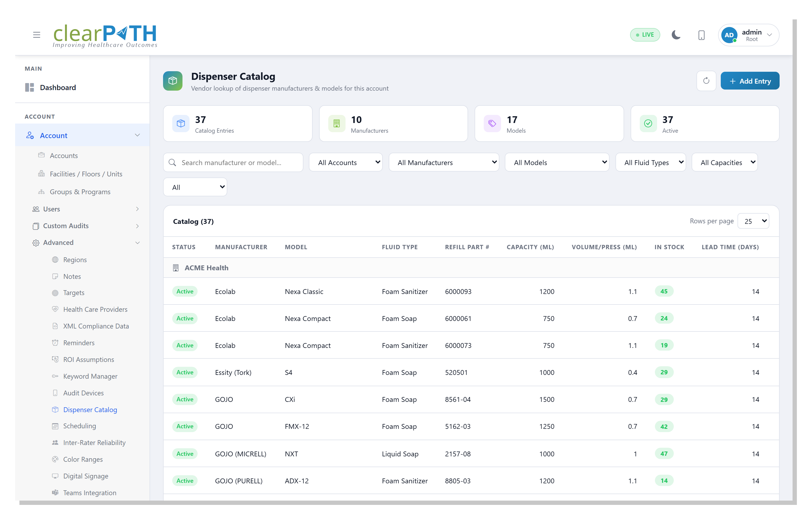This screenshot has width=812, height=520.
Task: Sort by Capacity (ML) column header
Action: pos(530,247)
